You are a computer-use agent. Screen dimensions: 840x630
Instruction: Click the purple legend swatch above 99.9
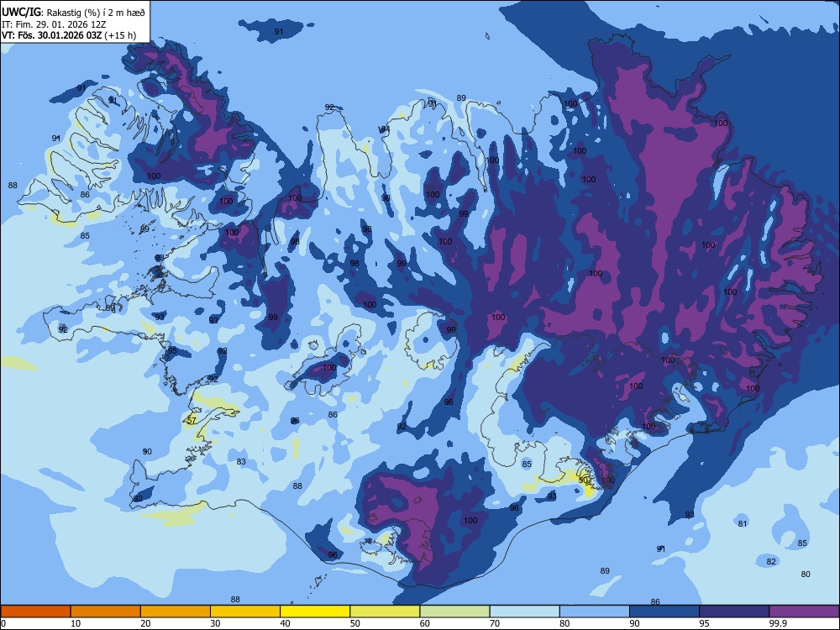pyautogui.click(x=804, y=612)
